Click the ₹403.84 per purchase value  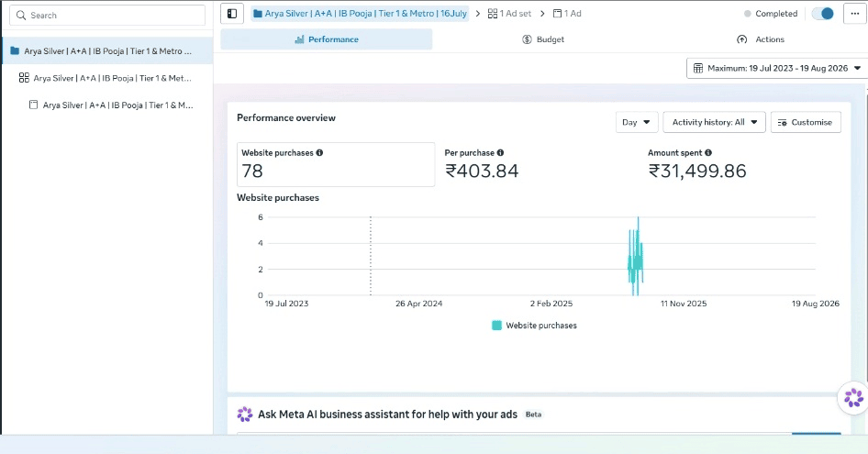tap(482, 172)
